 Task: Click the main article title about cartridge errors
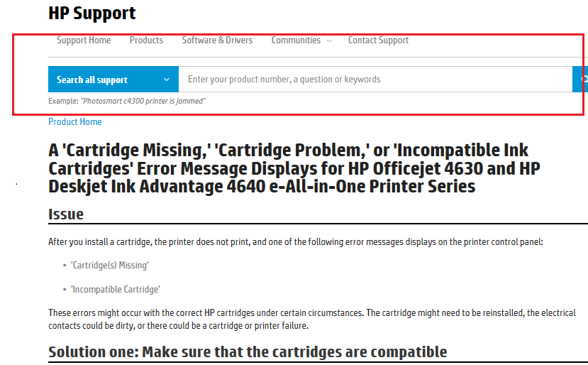pos(294,168)
